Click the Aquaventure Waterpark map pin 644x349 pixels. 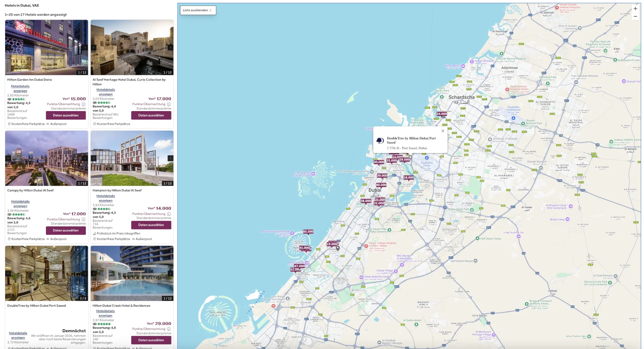(x=292, y=233)
